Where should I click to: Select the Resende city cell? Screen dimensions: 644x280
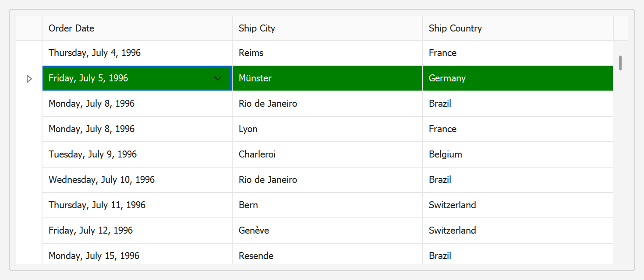[x=327, y=255]
